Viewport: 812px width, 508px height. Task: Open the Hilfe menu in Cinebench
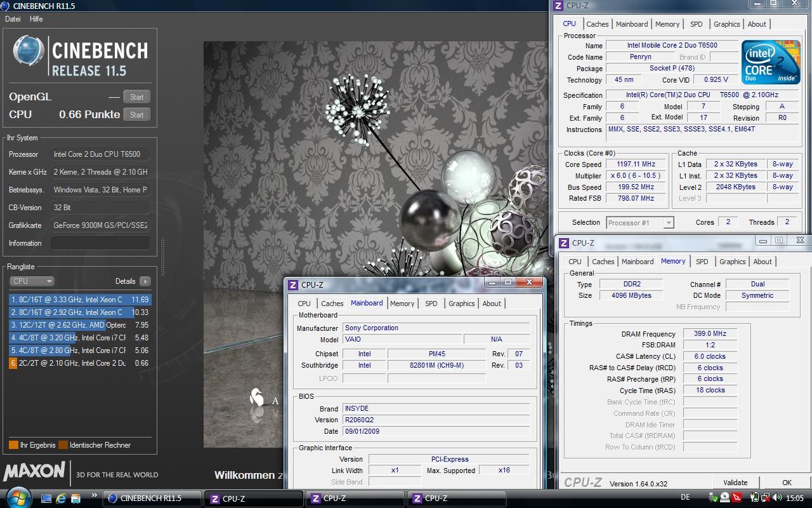tap(36, 19)
